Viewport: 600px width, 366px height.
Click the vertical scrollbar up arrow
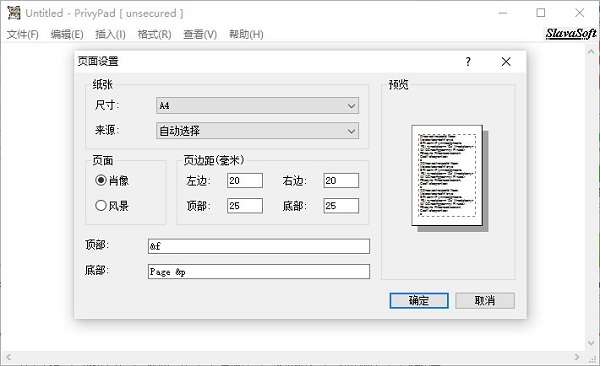[591, 51]
